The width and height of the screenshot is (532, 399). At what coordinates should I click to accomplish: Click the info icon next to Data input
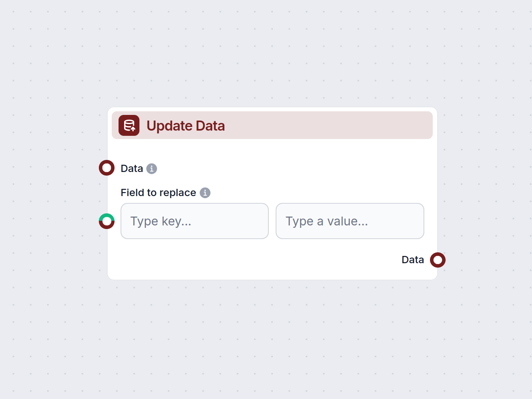tap(151, 169)
